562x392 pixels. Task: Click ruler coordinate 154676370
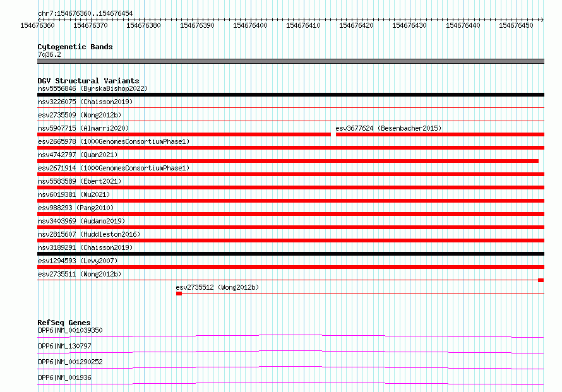pos(90,25)
